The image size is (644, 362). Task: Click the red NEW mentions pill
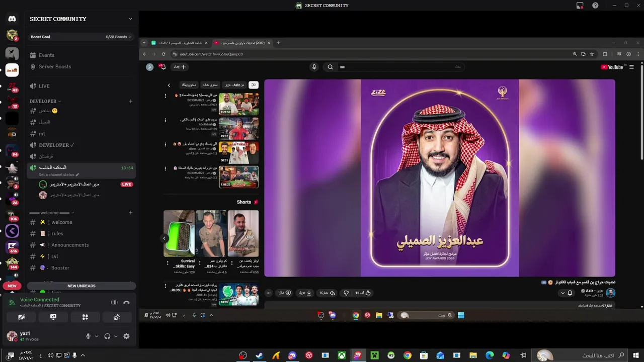[12, 286]
